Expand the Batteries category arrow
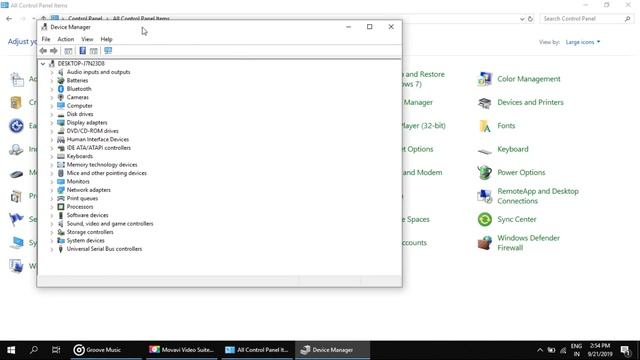Image resolution: width=640 pixels, height=360 pixels. click(52, 81)
